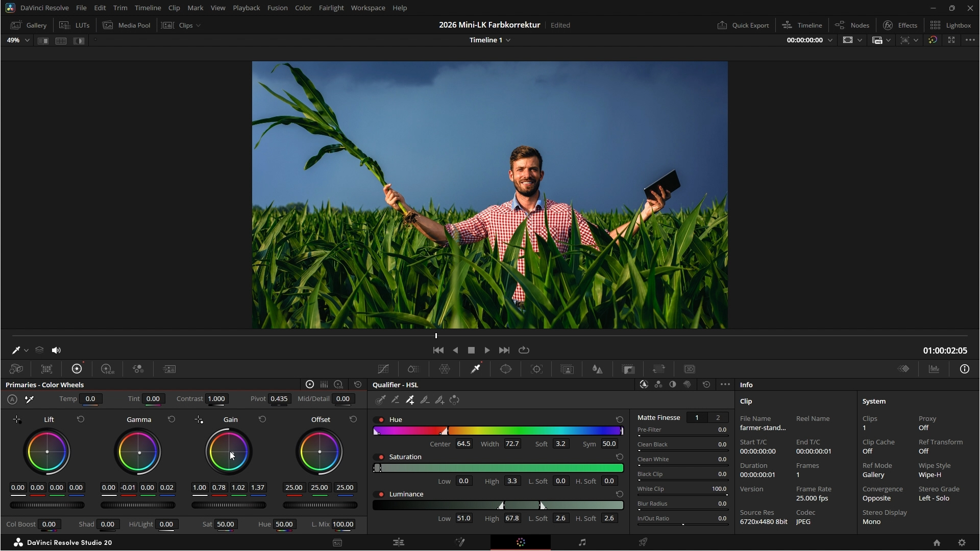The width and height of the screenshot is (980, 551).
Task: Open the Scopes panel icon
Action: [934, 369]
